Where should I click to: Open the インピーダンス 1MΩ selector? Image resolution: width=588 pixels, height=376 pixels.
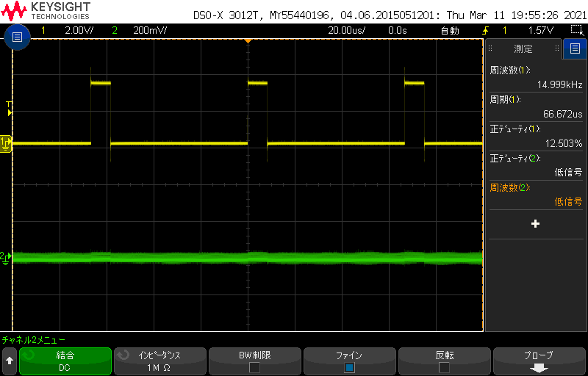[x=159, y=361]
